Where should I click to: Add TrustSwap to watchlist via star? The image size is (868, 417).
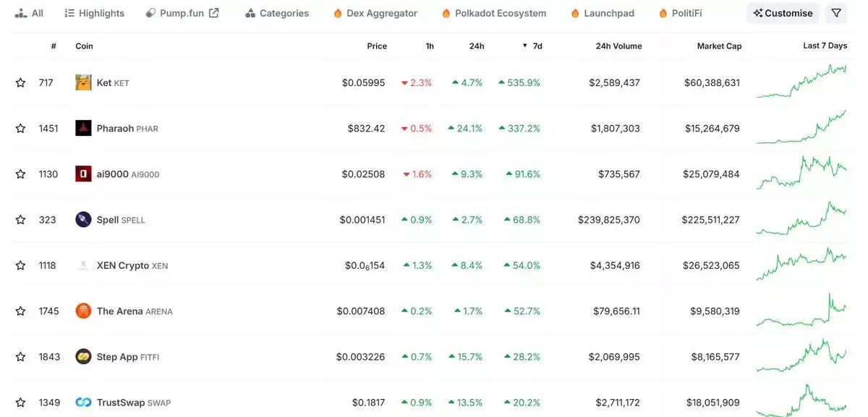click(x=20, y=403)
